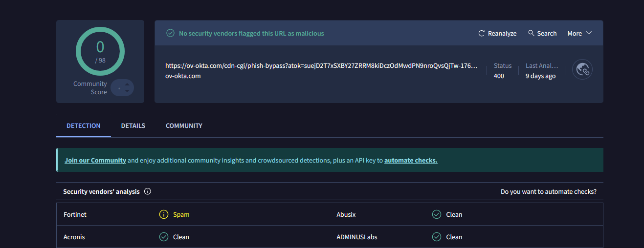Click the Reanalyze refresh icon
This screenshot has width=644, height=248.
pos(482,34)
